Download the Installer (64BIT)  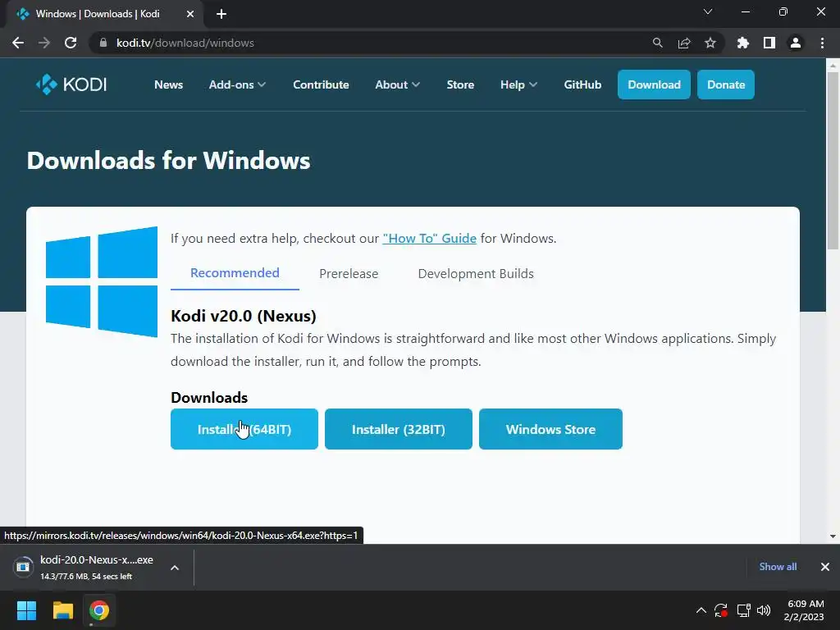point(244,429)
